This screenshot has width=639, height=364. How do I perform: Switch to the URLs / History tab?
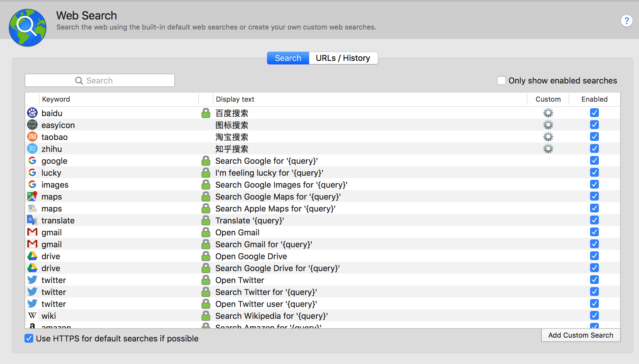[x=343, y=58]
